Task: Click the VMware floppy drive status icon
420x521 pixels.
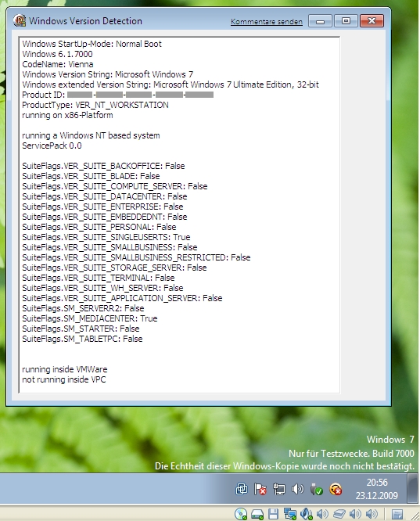Action: [x=273, y=514]
